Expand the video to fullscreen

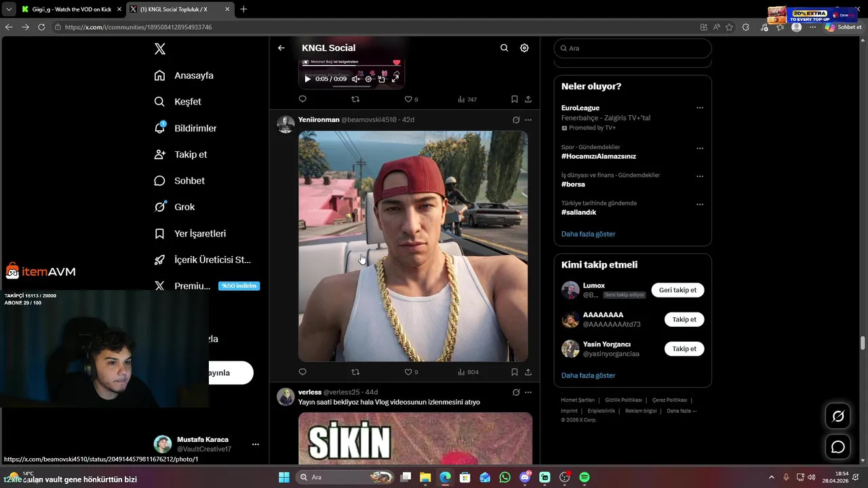[395, 79]
